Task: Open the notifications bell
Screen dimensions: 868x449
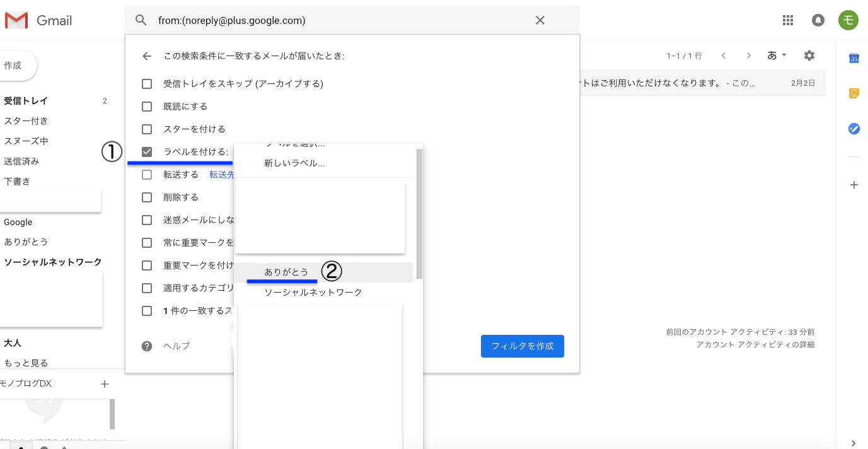Action: tap(818, 20)
